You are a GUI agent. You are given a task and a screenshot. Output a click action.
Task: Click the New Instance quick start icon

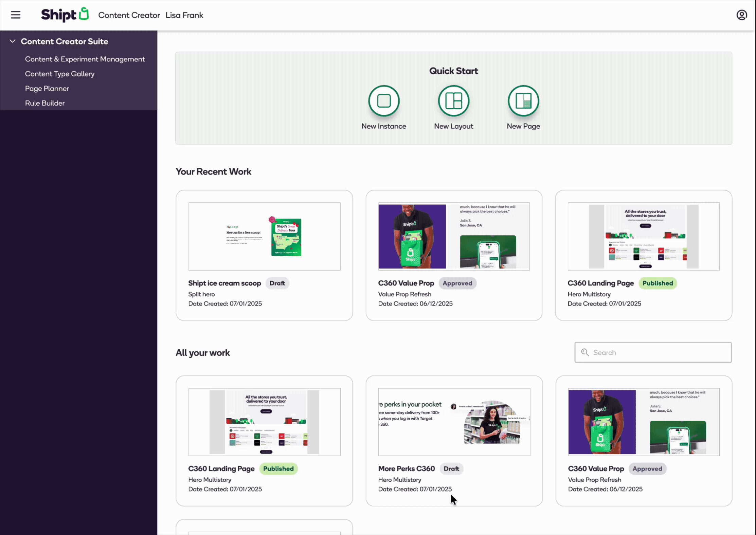384,101
